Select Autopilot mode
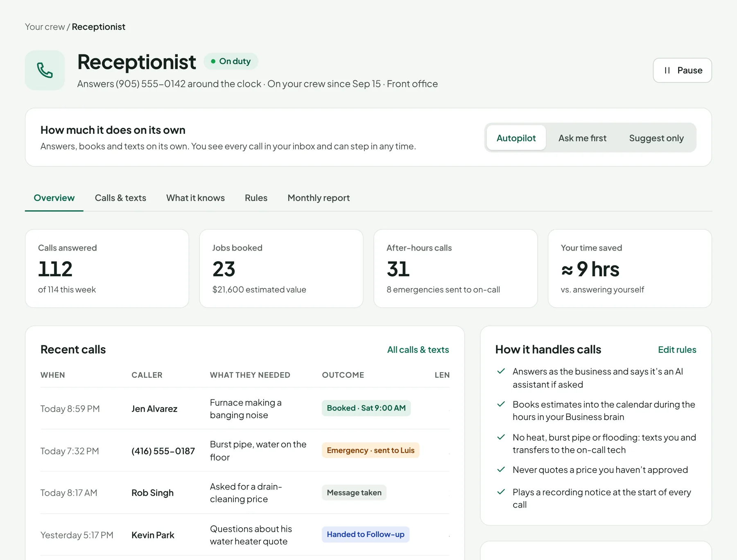 tap(516, 138)
